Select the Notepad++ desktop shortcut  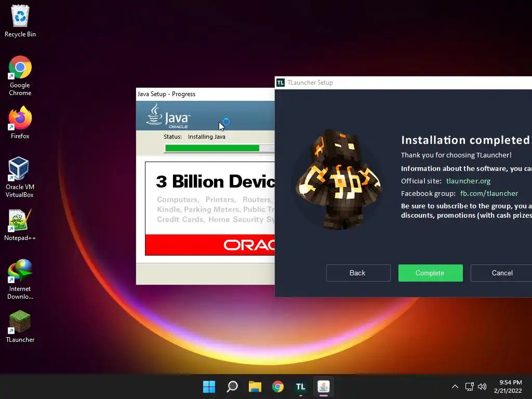(x=20, y=225)
